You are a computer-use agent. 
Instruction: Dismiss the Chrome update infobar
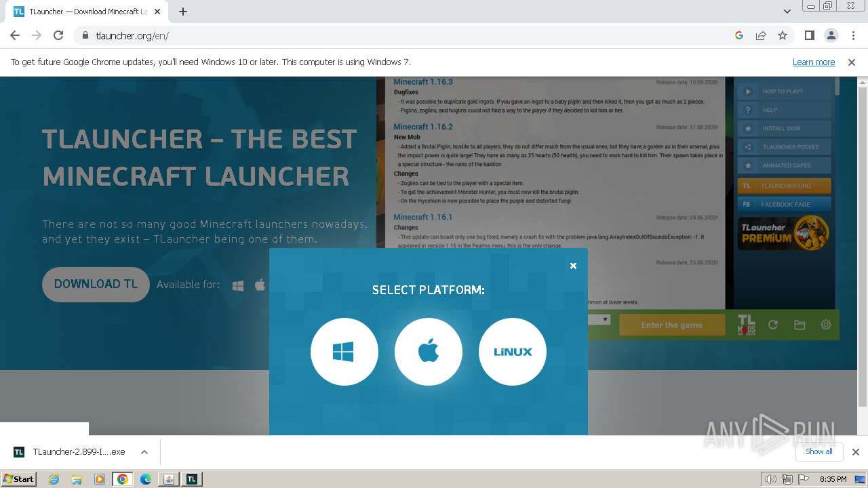tap(852, 62)
